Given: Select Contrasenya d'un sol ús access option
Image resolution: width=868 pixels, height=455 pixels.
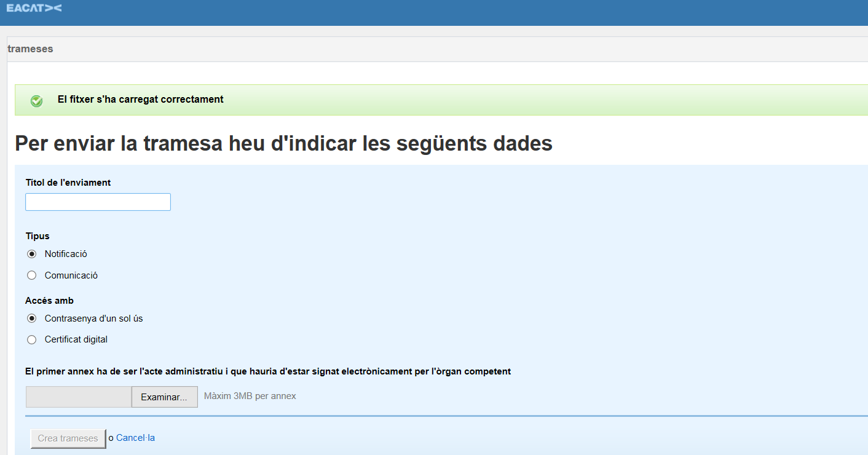Looking at the screenshot, I should (x=32, y=318).
